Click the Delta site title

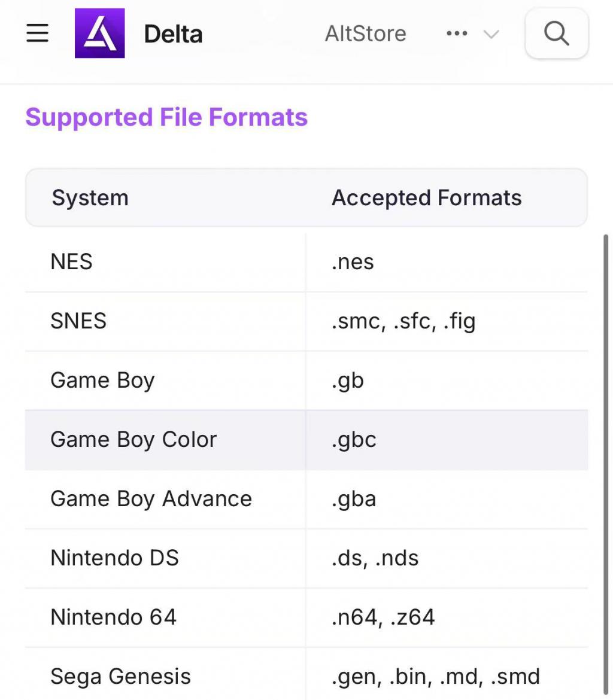173,34
